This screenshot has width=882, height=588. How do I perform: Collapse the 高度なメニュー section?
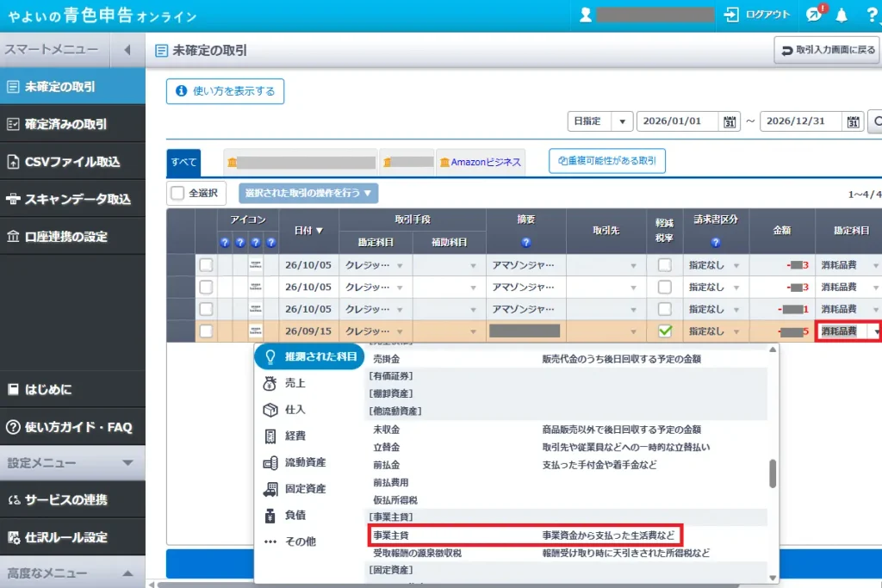pos(72,573)
